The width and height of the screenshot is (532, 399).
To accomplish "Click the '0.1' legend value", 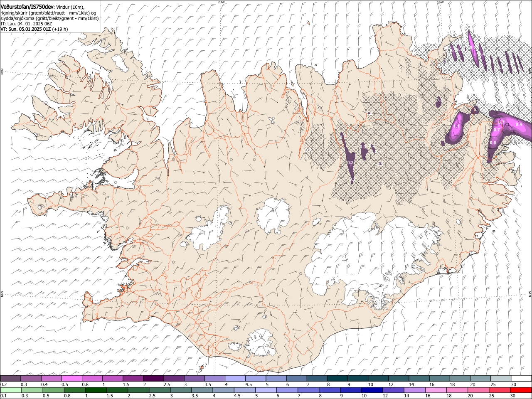I will pyautogui.click(x=4, y=396).
